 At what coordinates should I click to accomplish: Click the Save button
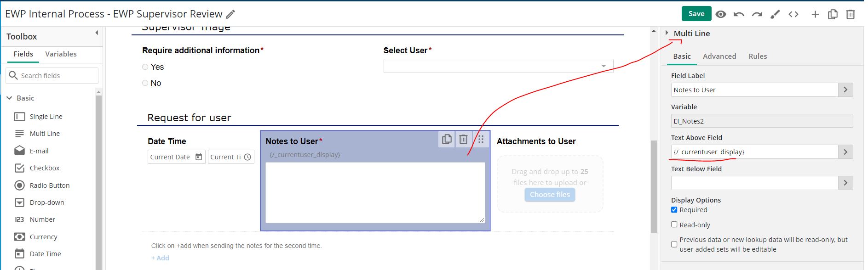(x=696, y=14)
